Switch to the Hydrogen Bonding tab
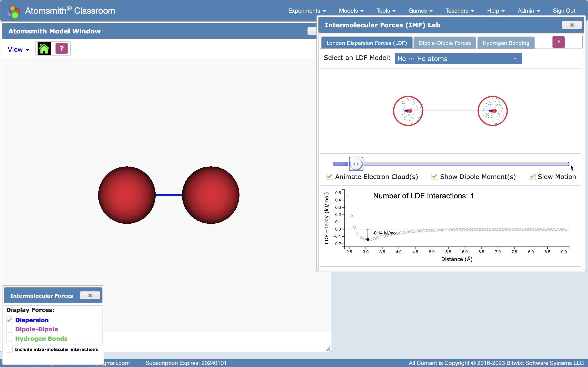This screenshot has width=588, height=367. click(506, 43)
